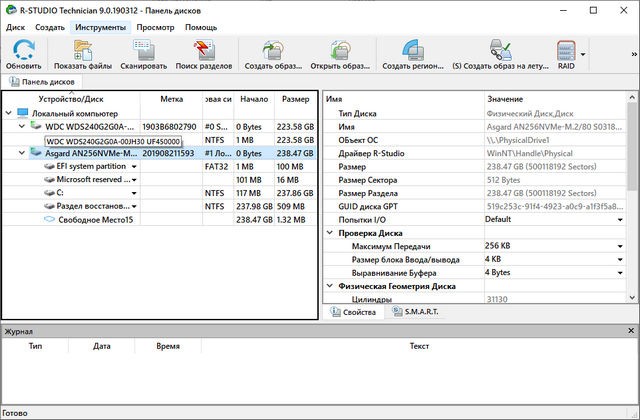This screenshot has height=420, width=640.
Task: Click the Поиск разделов toolbar icon
Action: tap(205, 49)
